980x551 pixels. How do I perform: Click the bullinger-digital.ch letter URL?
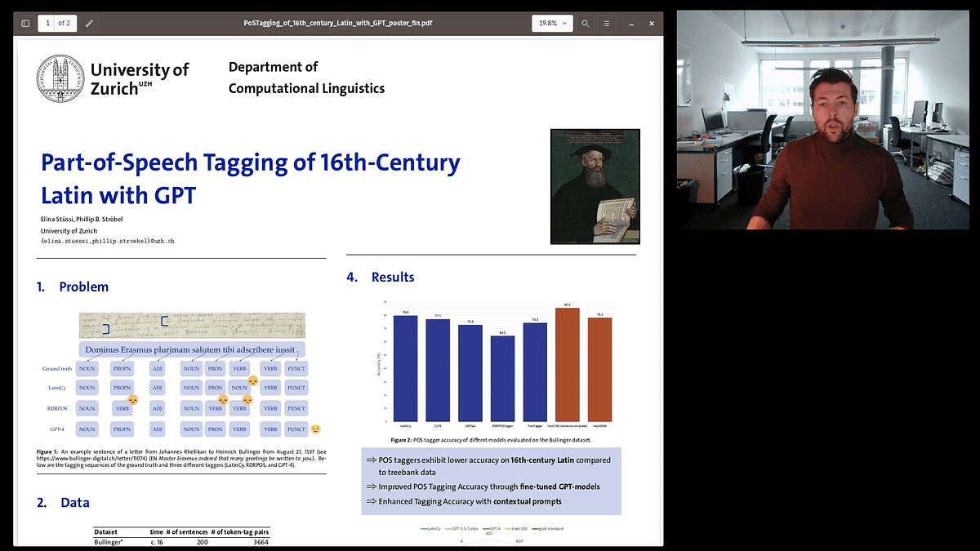coord(91,457)
